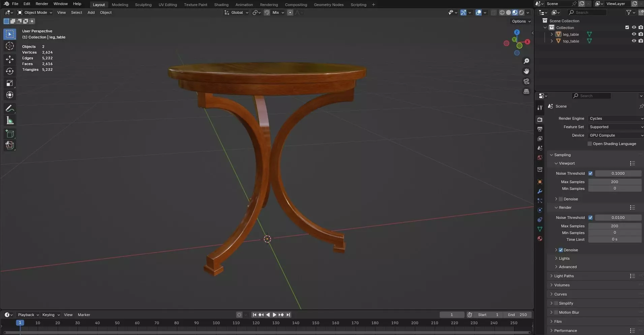The height and width of the screenshot is (335, 644).
Task: Enable Motion Blur checkbox
Action: coord(556,312)
